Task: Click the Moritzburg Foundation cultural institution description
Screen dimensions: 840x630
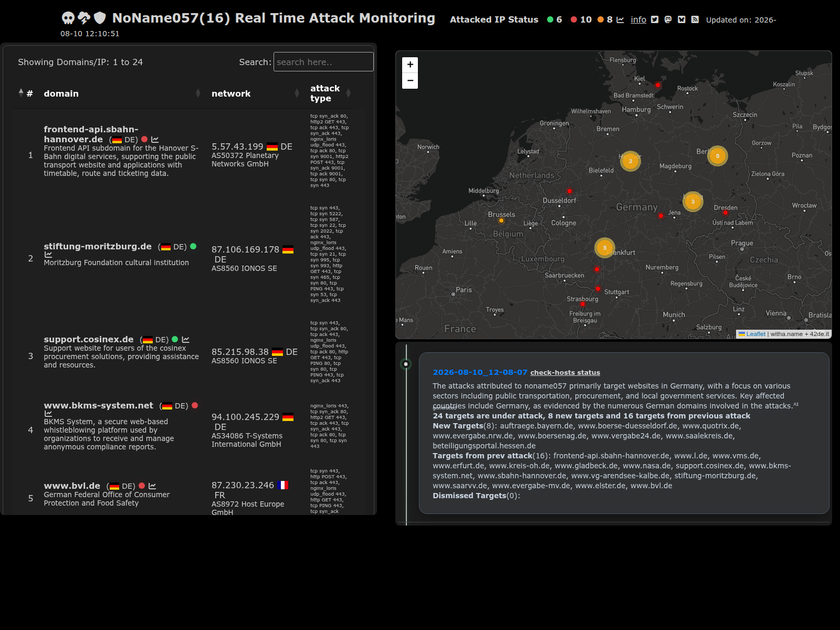Action: 116,262
